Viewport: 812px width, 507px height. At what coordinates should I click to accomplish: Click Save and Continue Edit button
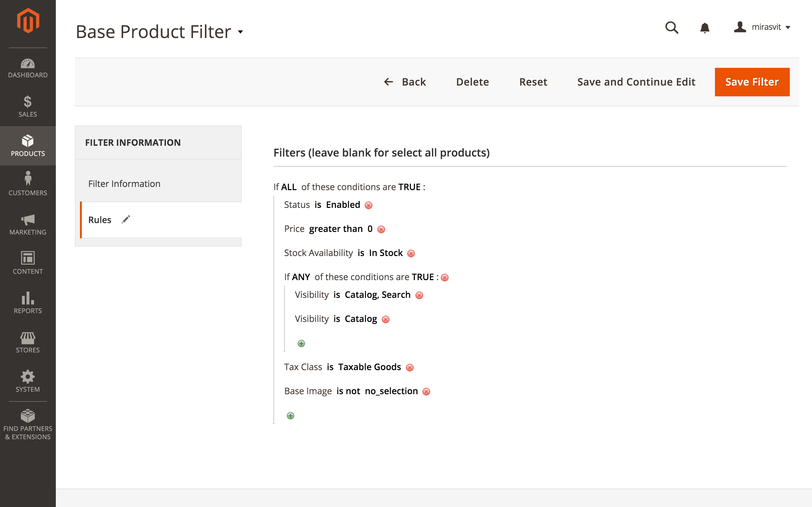pyautogui.click(x=635, y=82)
